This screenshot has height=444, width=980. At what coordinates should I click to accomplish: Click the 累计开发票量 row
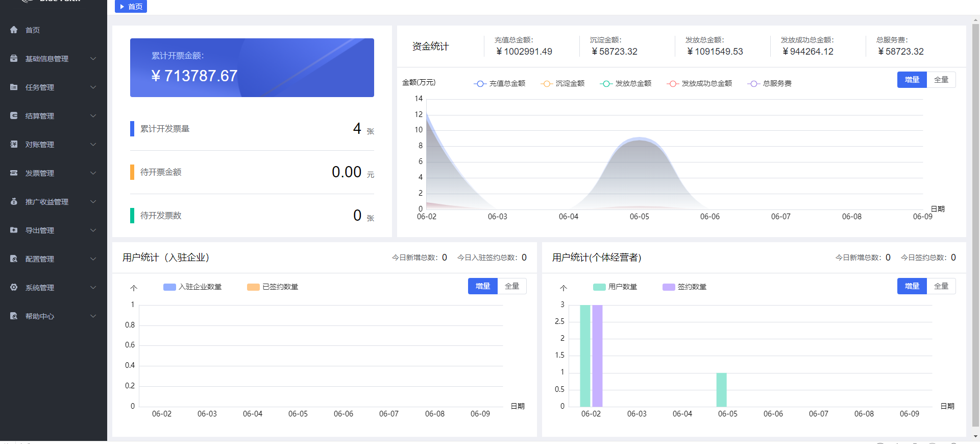(x=252, y=129)
